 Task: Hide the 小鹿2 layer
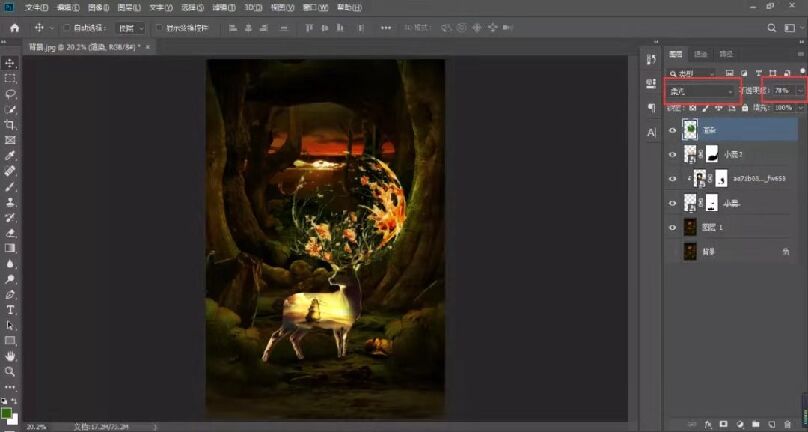672,155
